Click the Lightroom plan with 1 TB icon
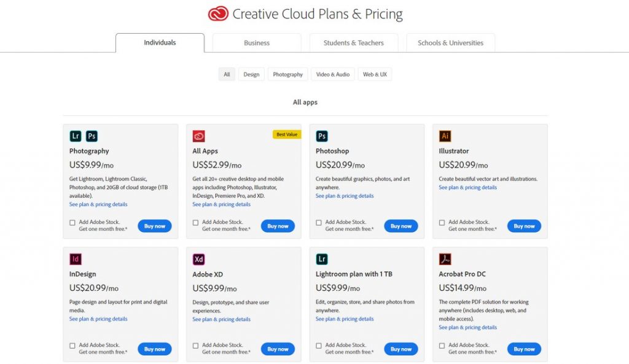629x364 pixels. click(x=322, y=259)
